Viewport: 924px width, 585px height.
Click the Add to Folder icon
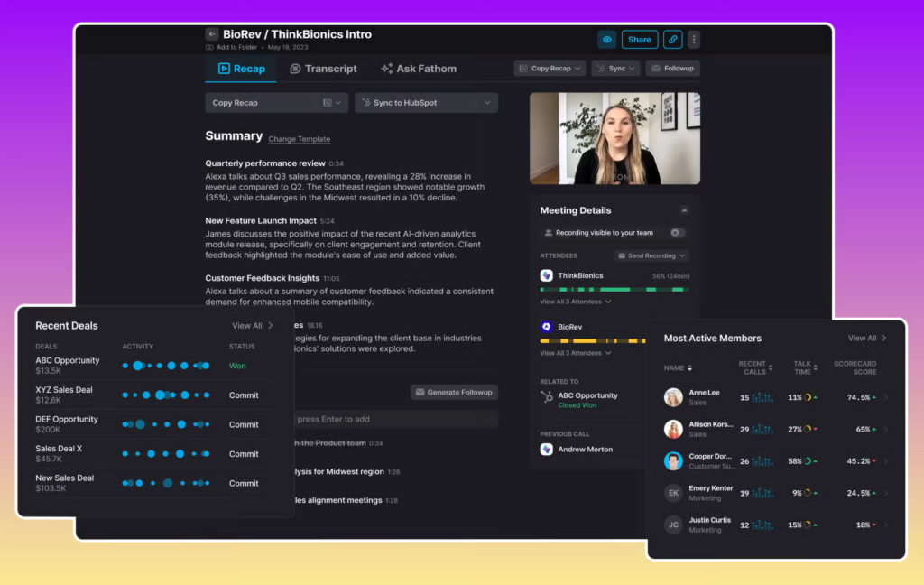tap(210, 47)
